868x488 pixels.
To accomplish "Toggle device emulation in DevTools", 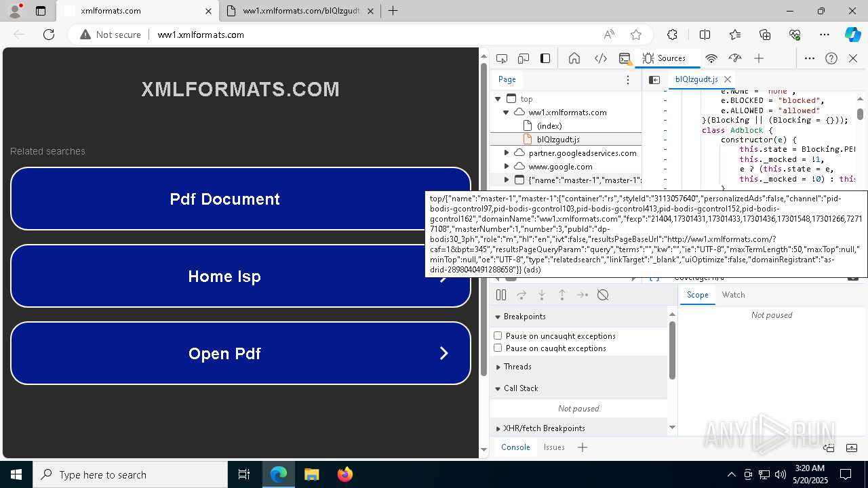I will click(524, 58).
